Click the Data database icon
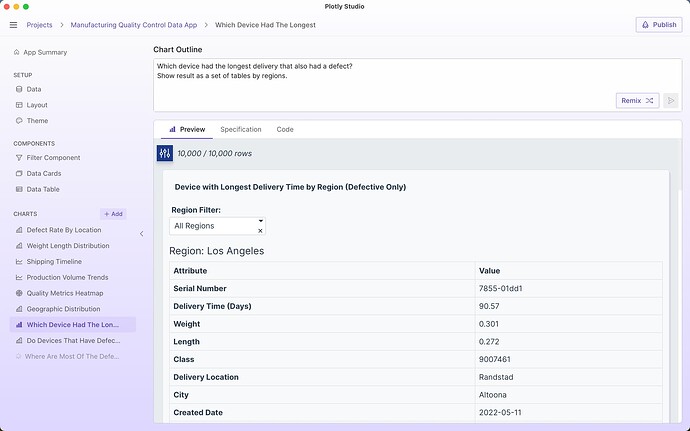The width and height of the screenshot is (690, 431). click(x=19, y=89)
